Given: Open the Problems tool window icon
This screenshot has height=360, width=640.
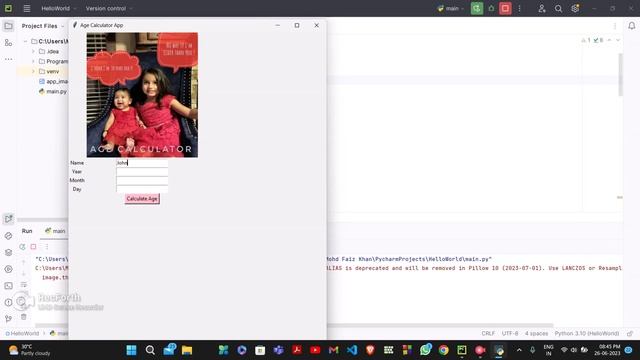Looking at the screenshot, I should (8, 302).
